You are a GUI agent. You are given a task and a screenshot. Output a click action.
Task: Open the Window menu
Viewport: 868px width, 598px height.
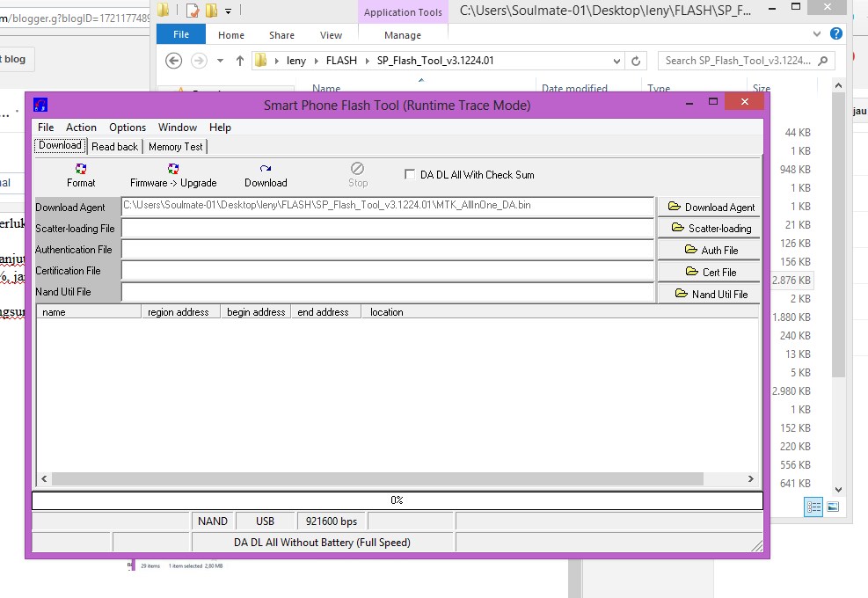click(178, 128)
